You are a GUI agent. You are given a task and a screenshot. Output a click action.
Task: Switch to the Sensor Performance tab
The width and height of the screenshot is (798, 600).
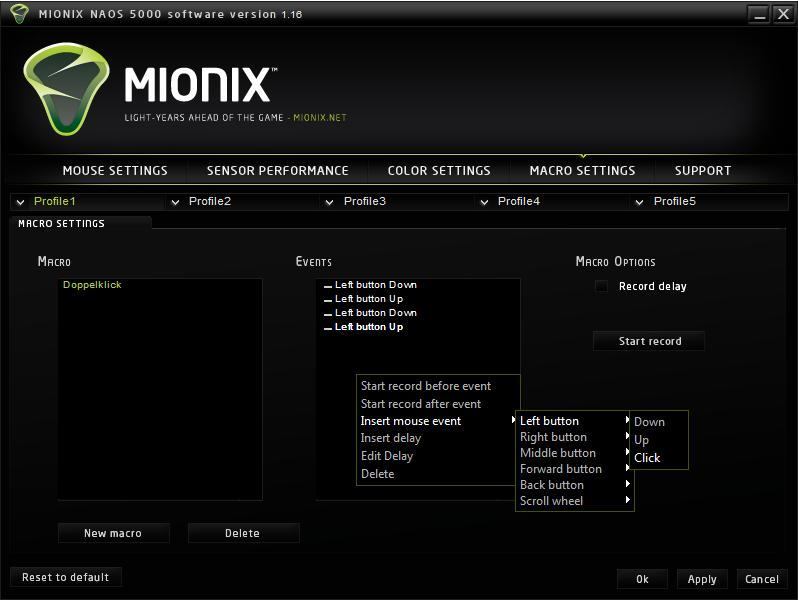coord(277,170)
